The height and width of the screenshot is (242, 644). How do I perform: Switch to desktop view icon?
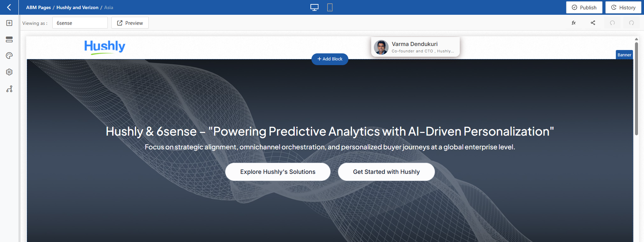coord(314,7)
